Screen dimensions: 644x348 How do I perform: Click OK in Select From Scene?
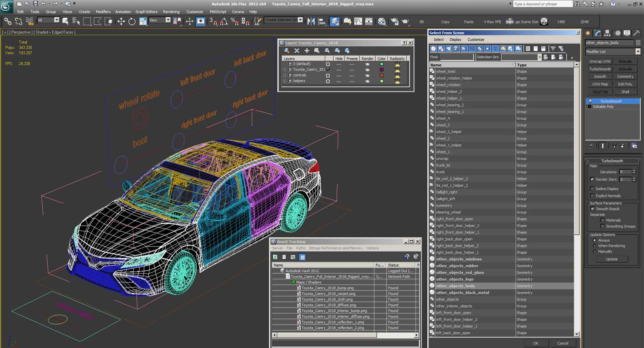tap(536, 343)
